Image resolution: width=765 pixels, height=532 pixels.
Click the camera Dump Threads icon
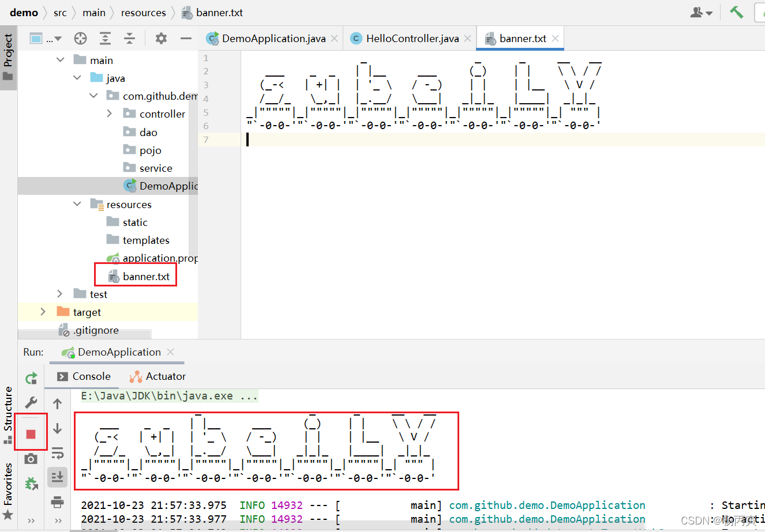(x=31, y=458)
